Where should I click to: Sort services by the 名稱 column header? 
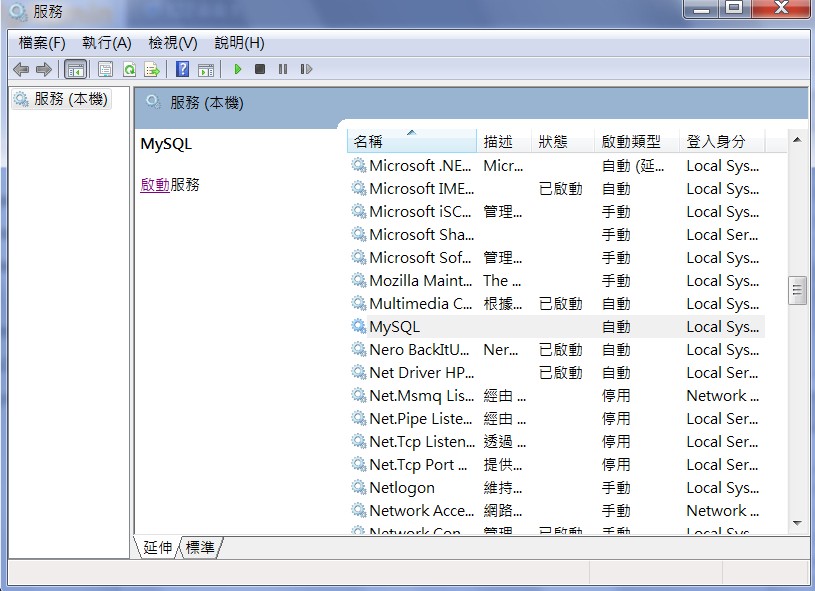[x=410, y=142]
